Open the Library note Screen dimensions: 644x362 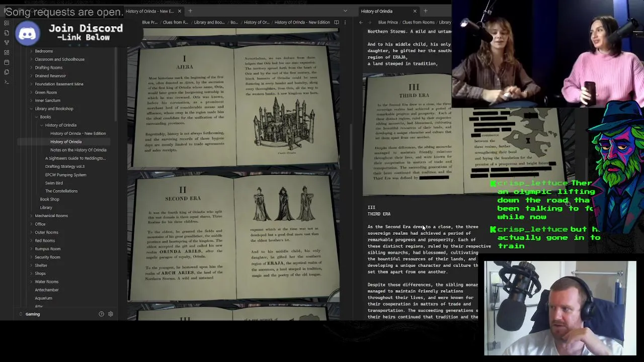tap(46, 208)
